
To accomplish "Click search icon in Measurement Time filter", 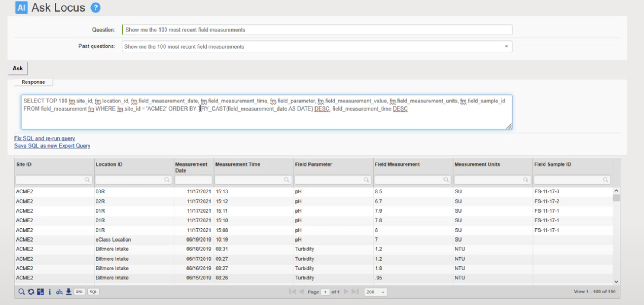I will tap(286, 180).
